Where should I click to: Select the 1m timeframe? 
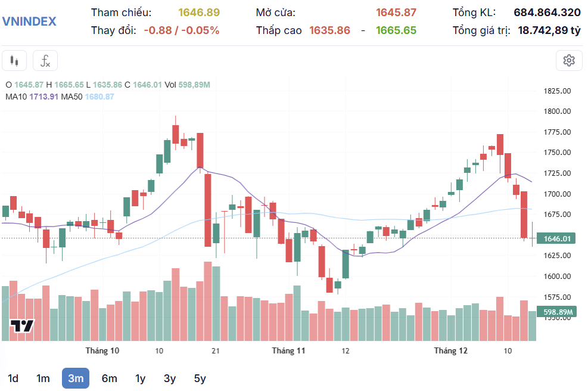43,378
